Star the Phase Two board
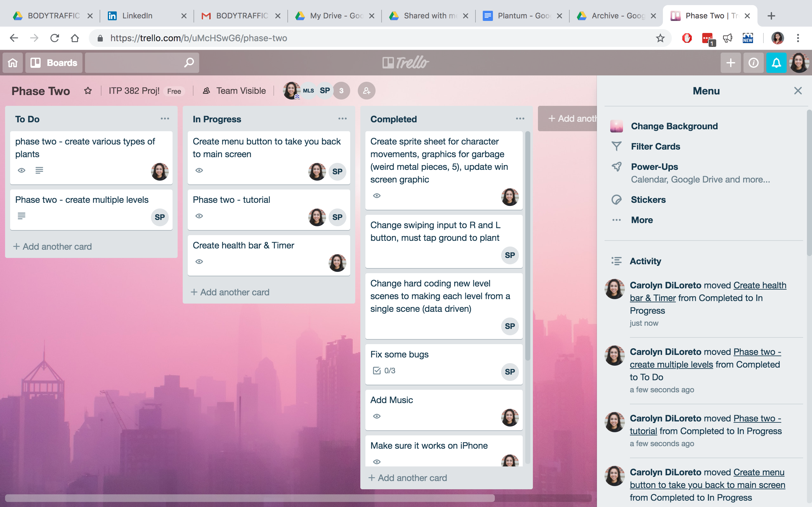Viewport: 812px width, 507px height. point(88,91)
